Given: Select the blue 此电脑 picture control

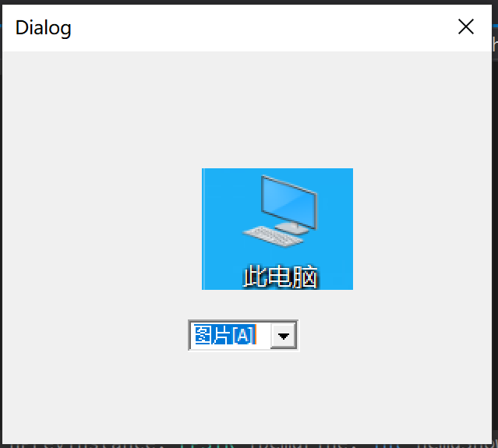Looking at the screenshot, I should click(277, 229).
